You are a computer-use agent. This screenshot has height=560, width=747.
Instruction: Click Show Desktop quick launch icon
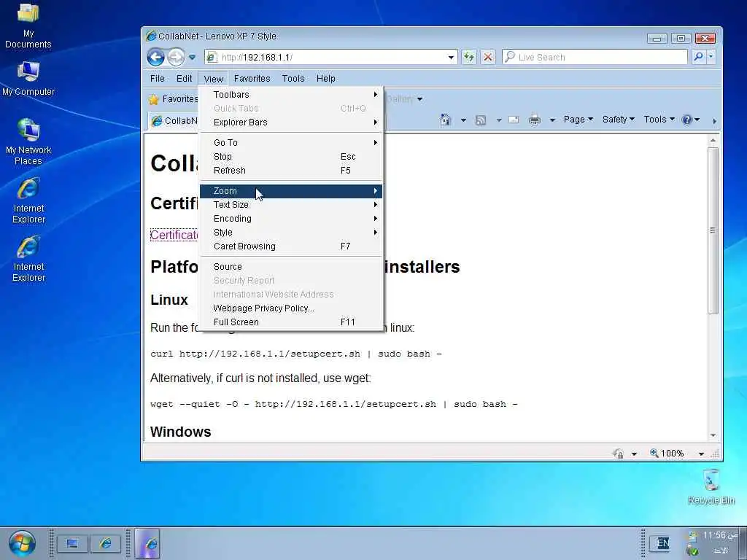tap(72, 543)
